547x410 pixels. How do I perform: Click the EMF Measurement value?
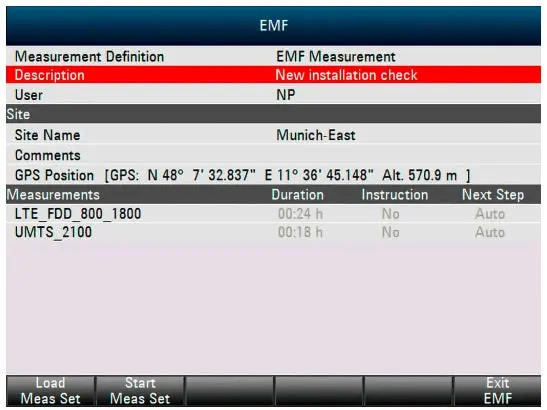336,57
